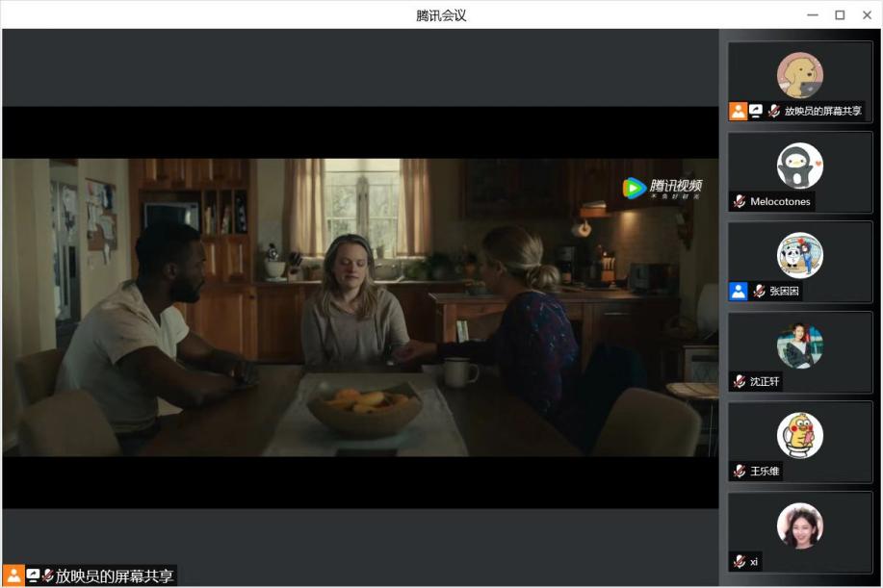
Task: Minimize the 腾讯会议 window
Action: 813,15
